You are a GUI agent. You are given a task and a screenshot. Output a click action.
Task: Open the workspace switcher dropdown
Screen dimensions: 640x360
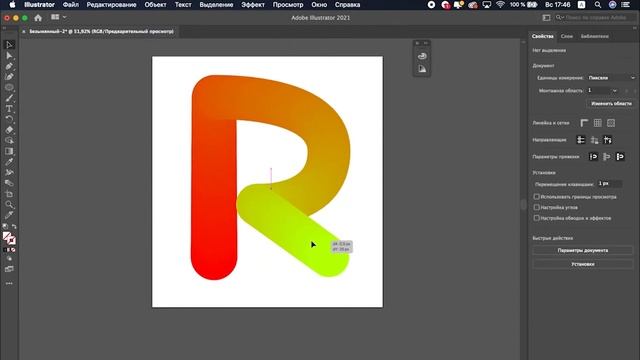(x=547, y=18)
